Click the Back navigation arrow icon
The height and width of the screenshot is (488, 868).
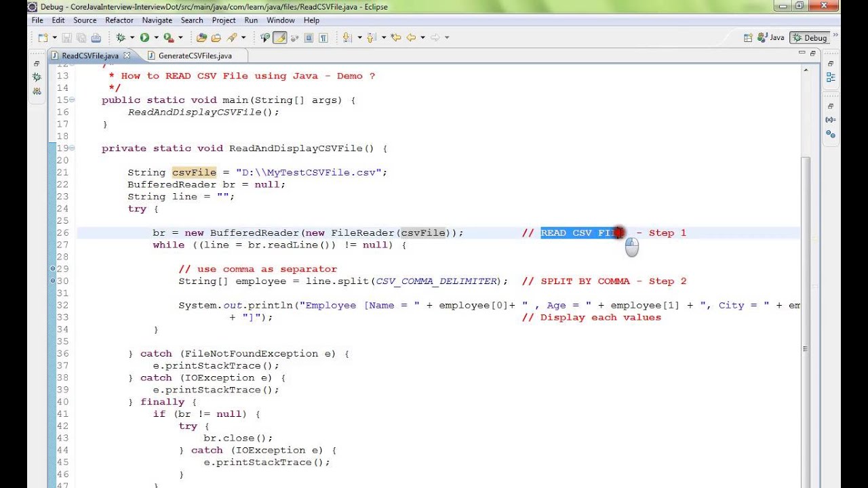pos(411,38)
